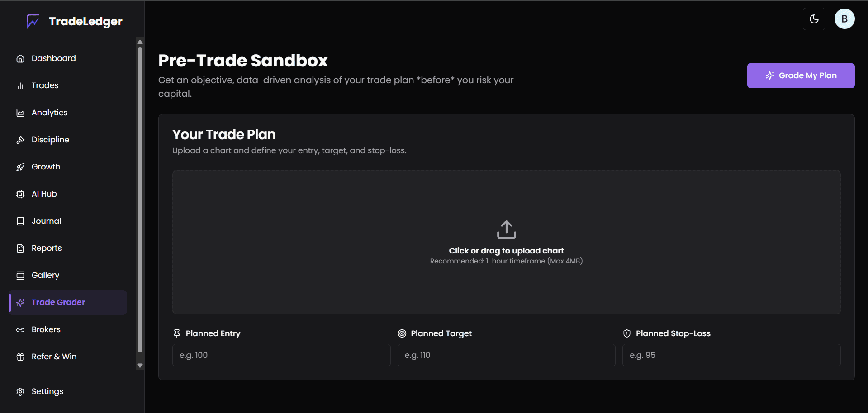Viewport: 868px width, 413px height.
Task: Click the Dashboard home icon
Action: coord(20,59)
